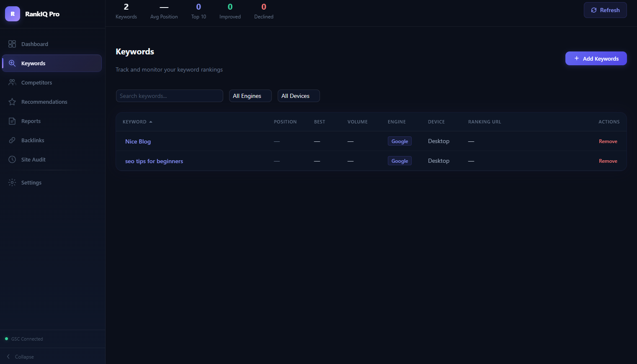The width and height of the screenshot is (637, 364).
Task: Collapse the sidebar using Collapse chevron
Action: click(8, 356)
